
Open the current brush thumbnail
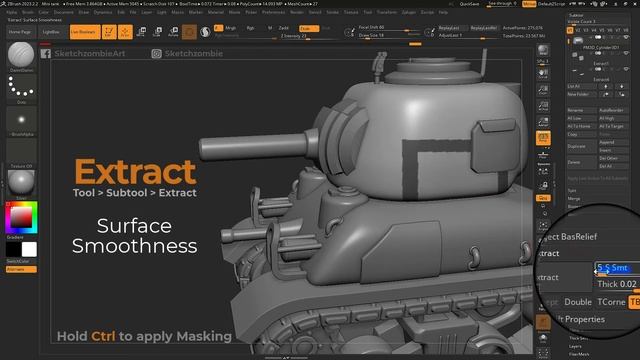click(x=21, y=55)
